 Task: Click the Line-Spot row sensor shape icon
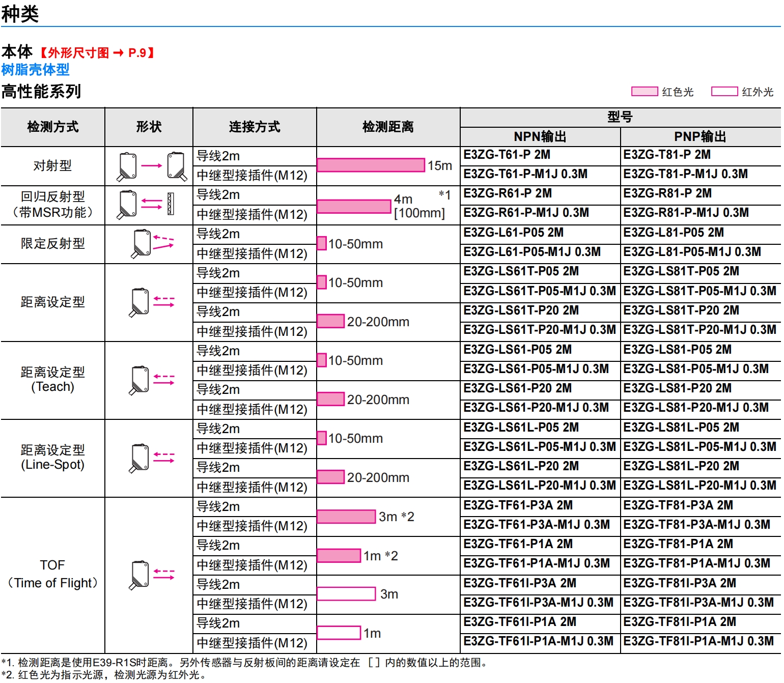(139, 458)
